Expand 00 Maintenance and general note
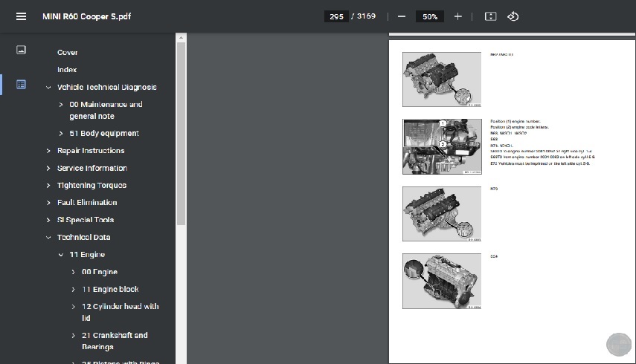 click(61, 105)
